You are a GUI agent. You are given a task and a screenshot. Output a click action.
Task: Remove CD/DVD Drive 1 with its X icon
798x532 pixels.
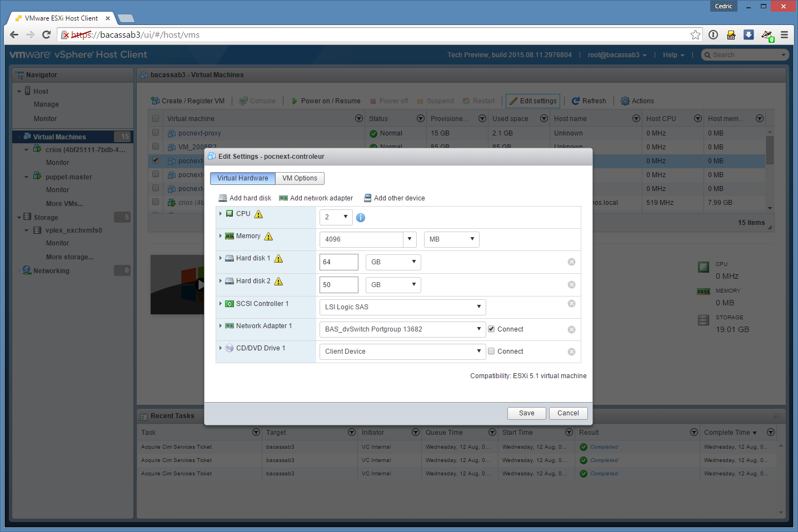point(571,352)
